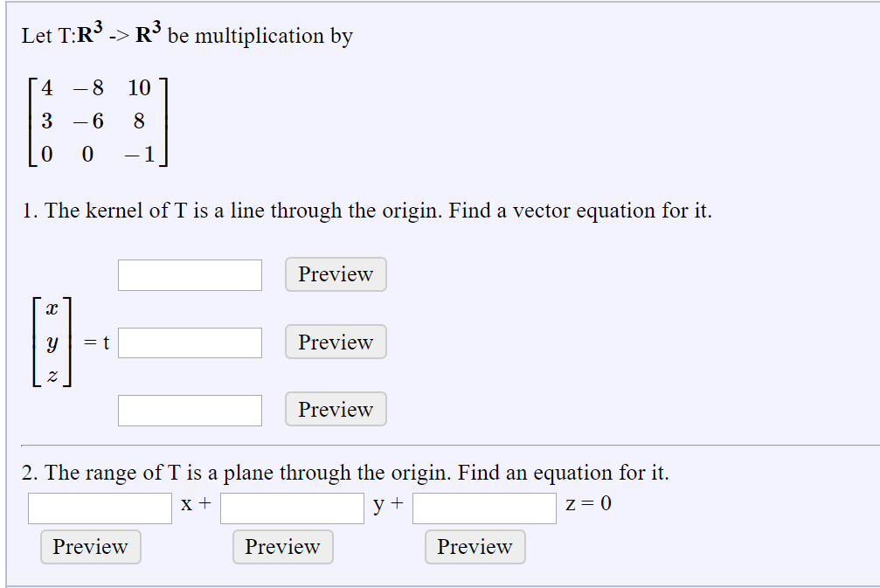This screenshot has width=880, height=588.
Task: Click the = t symbol in question 1
Action: pyautogui.click(x=94, y=342)
